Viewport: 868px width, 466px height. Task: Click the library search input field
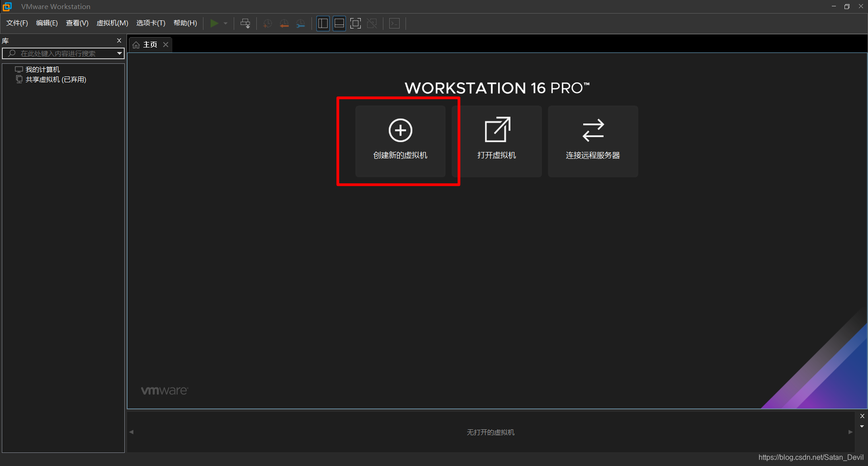(63, 53)
